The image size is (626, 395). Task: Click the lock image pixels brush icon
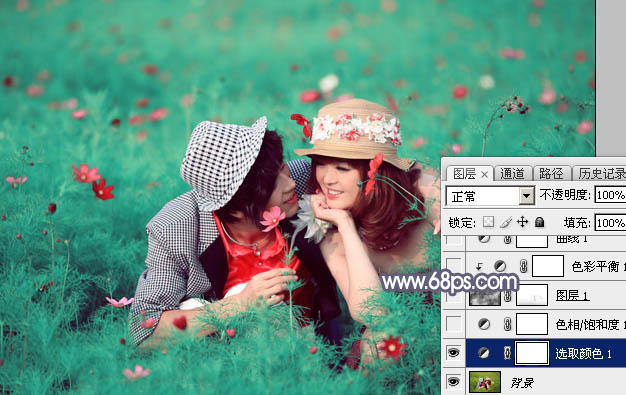click(506, 222)
